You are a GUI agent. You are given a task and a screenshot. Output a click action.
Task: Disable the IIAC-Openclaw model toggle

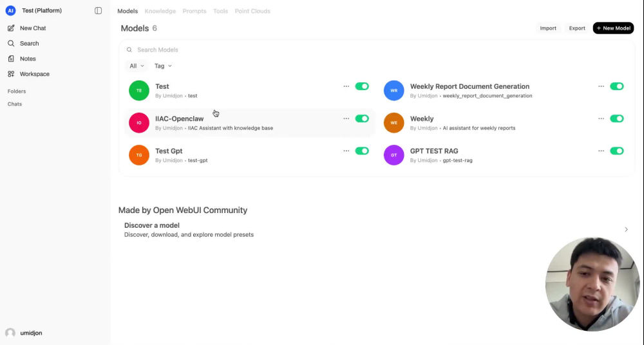coord(362,118)
